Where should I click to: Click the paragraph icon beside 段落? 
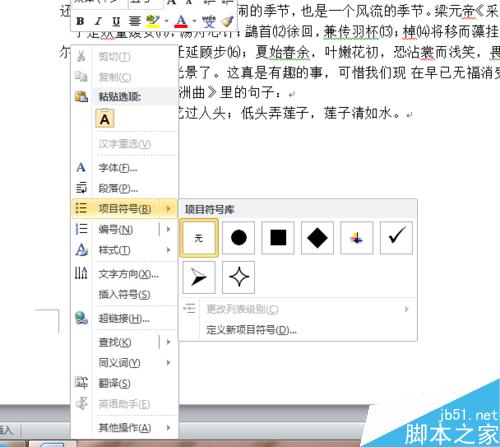(x=81, y=188)
